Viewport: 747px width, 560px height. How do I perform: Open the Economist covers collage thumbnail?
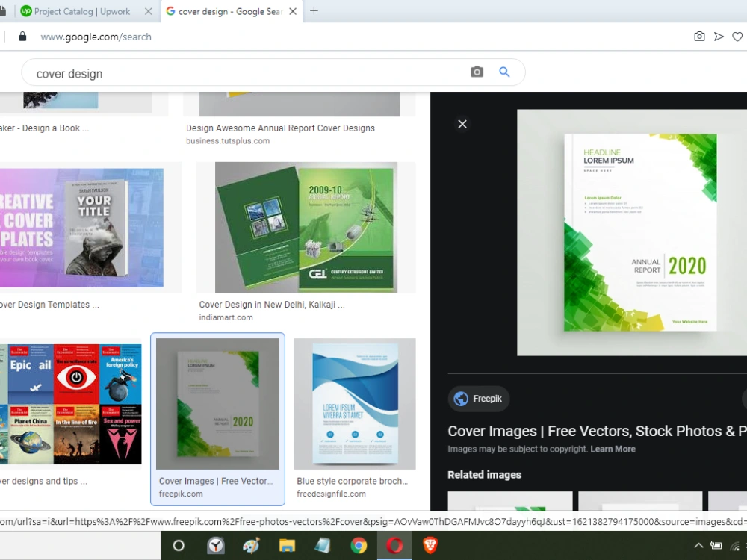click(x=70, y=404)
